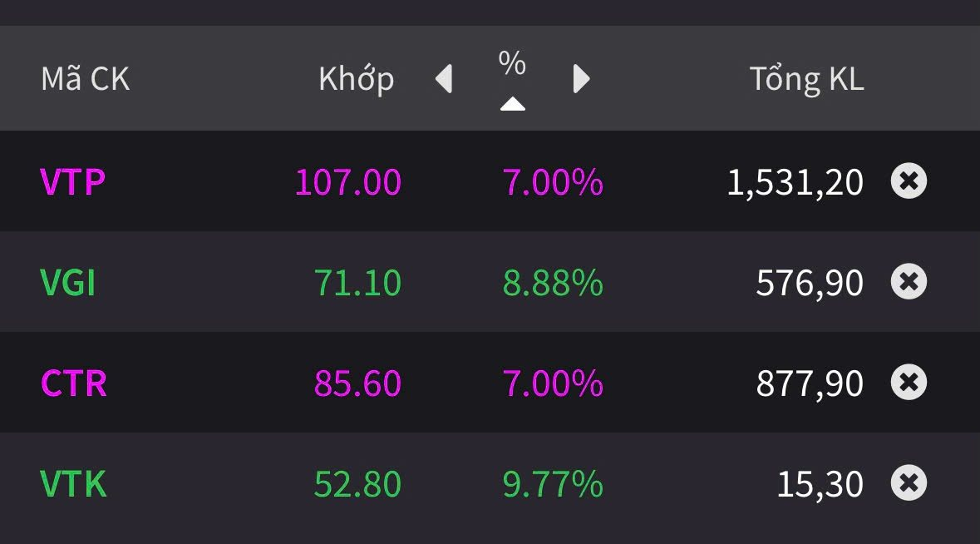
Task: Remove VTP from the watchlist
Action: pyautogui.click(x=909, y=181)
